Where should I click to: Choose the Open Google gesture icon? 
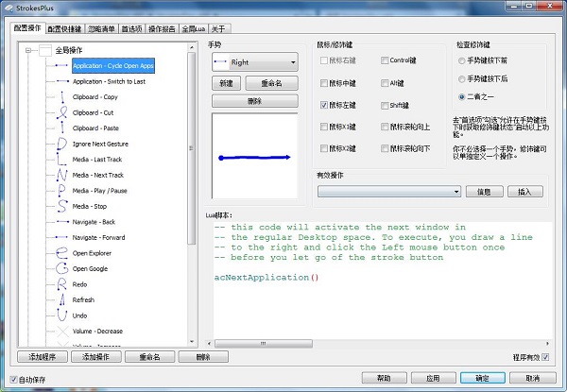coord(62,268)
